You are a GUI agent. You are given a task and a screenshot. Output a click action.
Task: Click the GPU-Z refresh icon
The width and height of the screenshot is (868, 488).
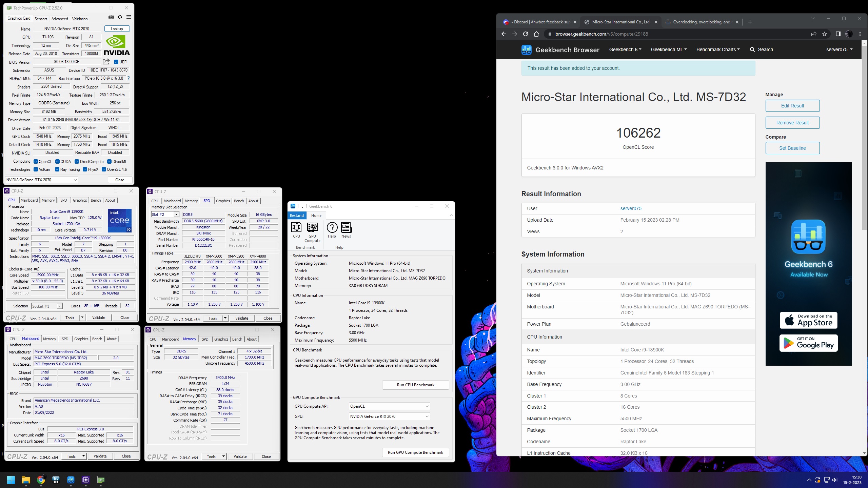click(120, 17)
